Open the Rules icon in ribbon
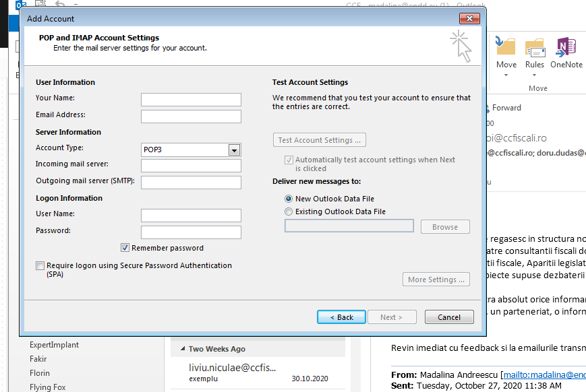586x392 pixels. 535,48
